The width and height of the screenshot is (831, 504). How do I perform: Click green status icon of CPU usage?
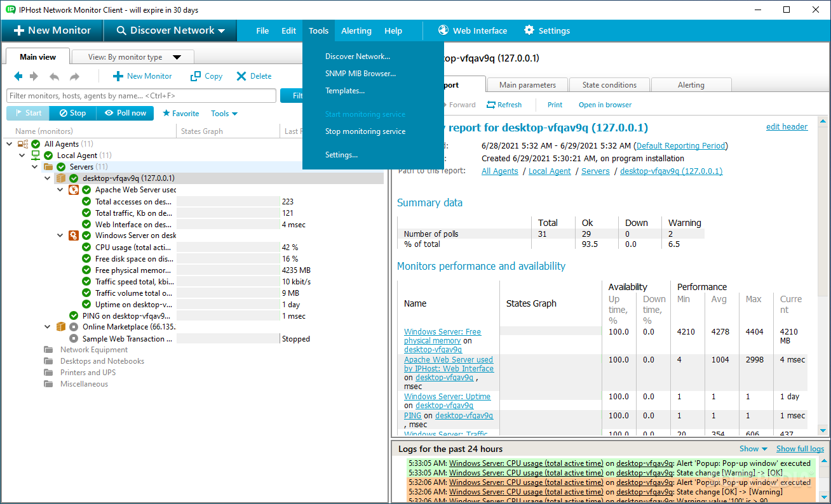tap(86, 247)
